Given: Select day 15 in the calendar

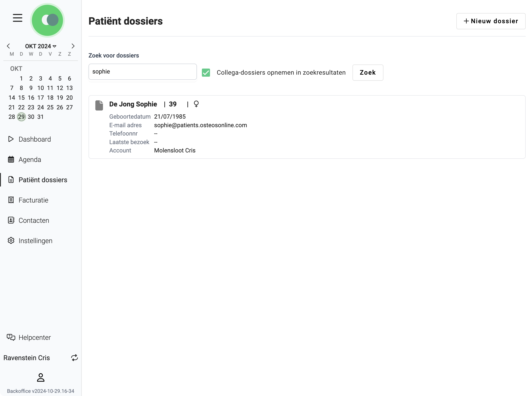Looking at the screenshot, I should (21, 98).
